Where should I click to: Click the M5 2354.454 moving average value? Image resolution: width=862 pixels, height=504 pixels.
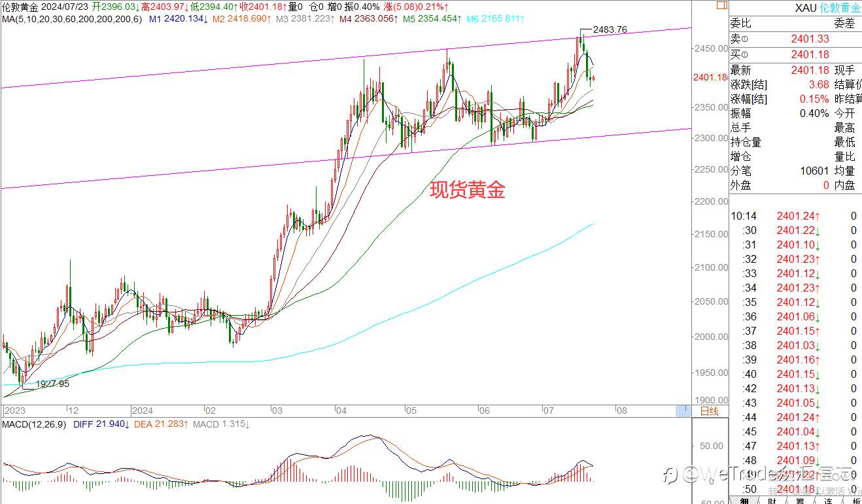(431, 18)
